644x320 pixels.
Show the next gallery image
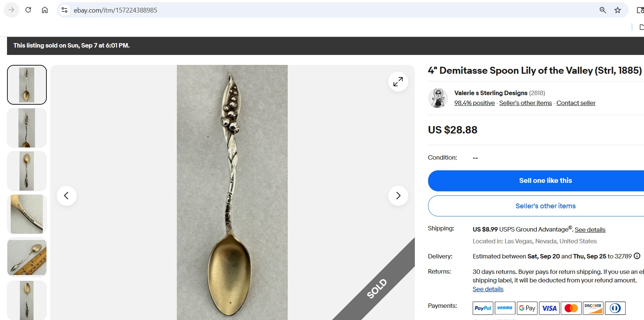point(398,196)
